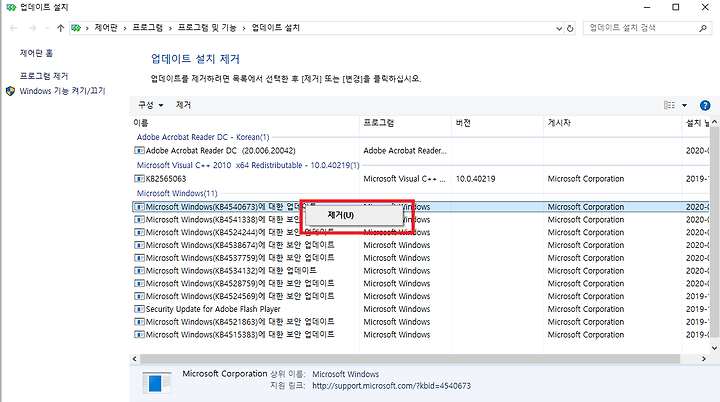Expand address bar history dropdown
720x402 pixels.
(x=559, y=28)
